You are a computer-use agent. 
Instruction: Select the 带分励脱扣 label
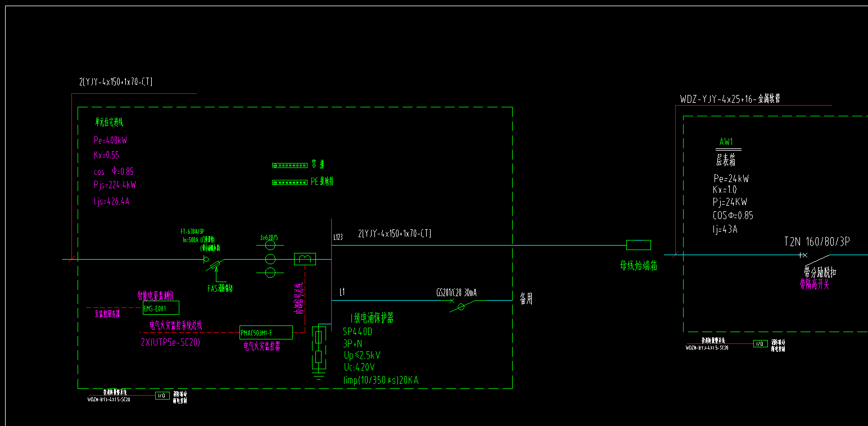(820, 272)
